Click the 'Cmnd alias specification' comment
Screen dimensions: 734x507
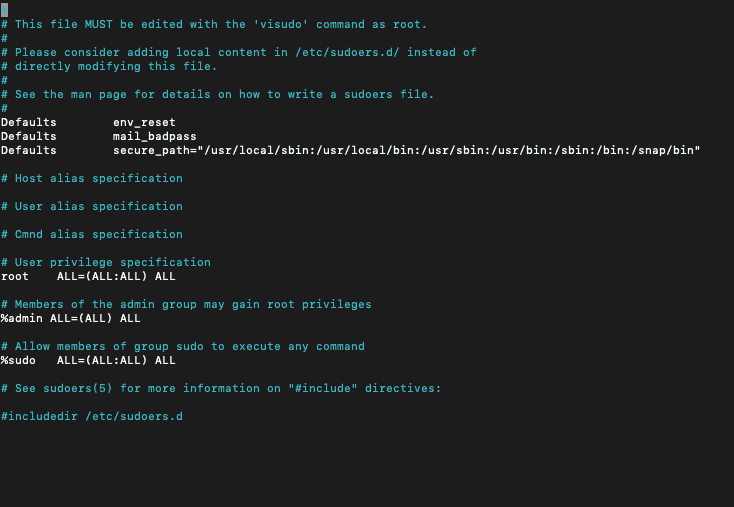98,234
